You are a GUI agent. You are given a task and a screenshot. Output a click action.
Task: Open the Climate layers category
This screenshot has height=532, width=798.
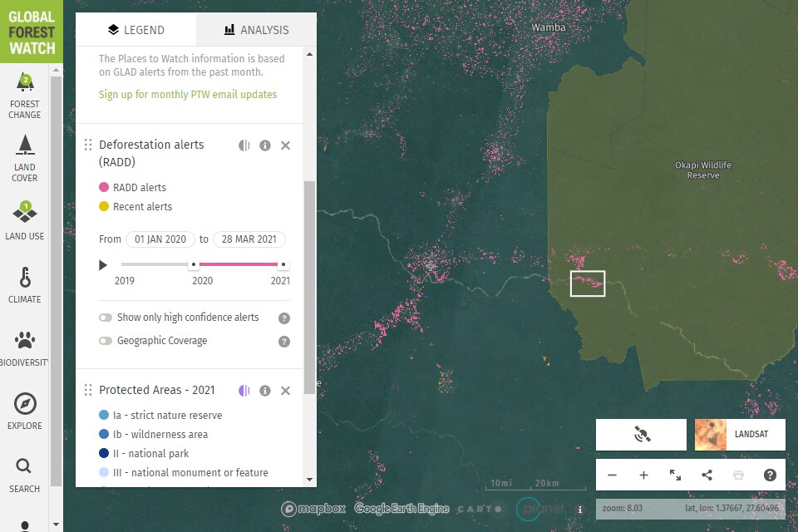click(24, 284)
